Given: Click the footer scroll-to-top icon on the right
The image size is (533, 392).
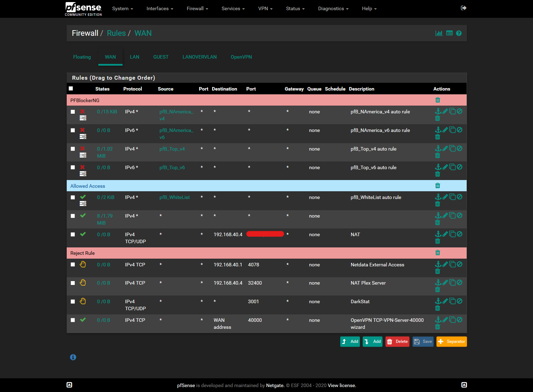Looking at the screenshot, I should [x=464, y=385].
